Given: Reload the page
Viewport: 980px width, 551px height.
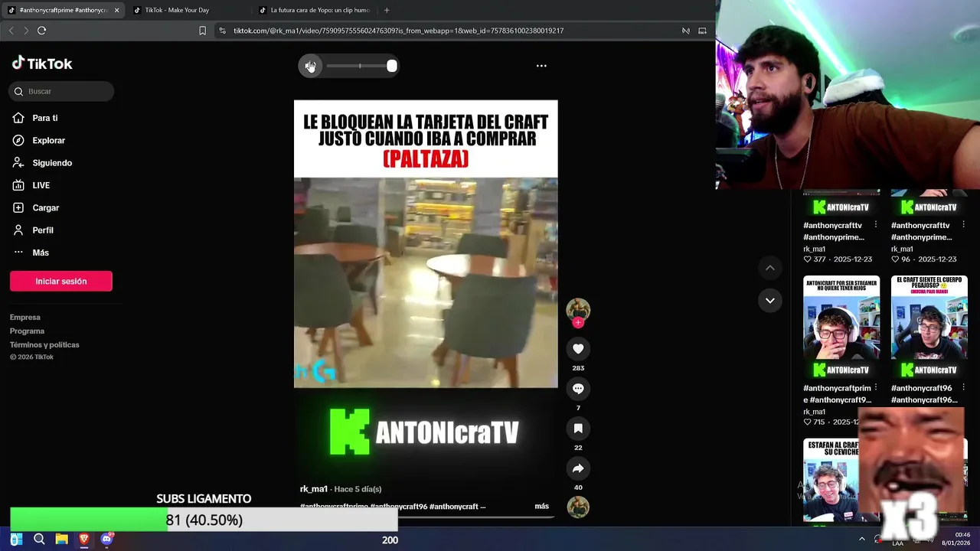Looking at the screenshot, I should 42,31.
